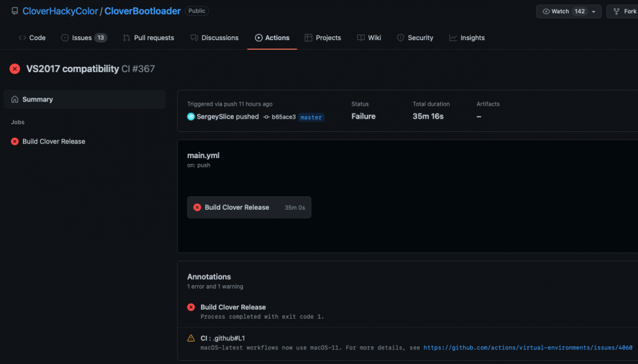This screenshot has height=364, width=638.
Task: Click the error icon in Annotations
Action: click(191, 307)
